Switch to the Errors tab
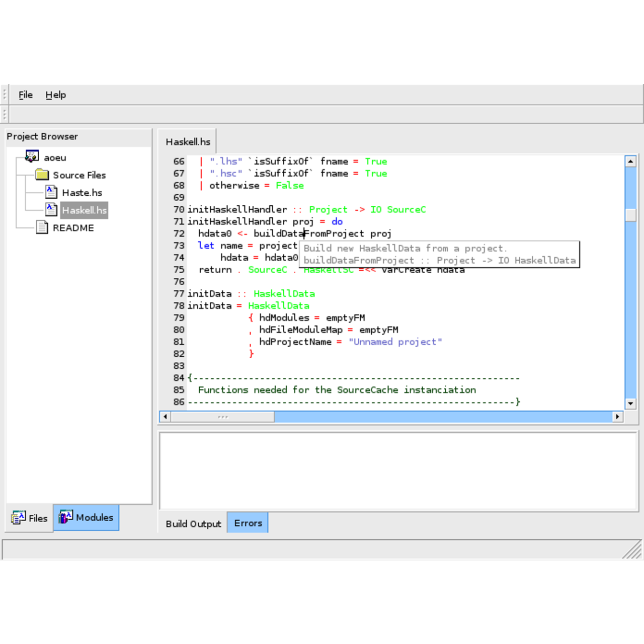 pos(248,522)
